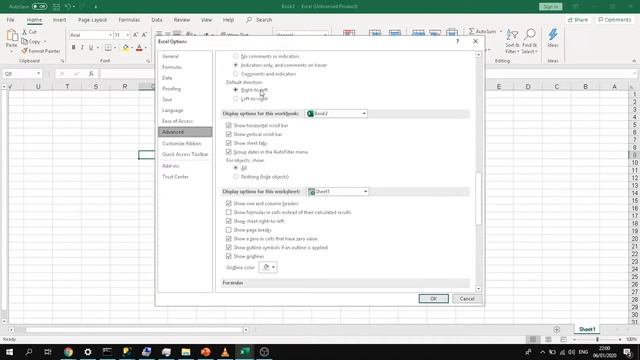640x360 pixels.
Task: Click the Font Color letter A icon
Action: [139, 48]
